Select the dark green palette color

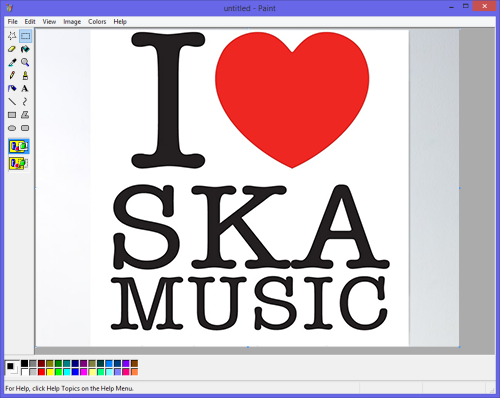click(x=58, y=363)
